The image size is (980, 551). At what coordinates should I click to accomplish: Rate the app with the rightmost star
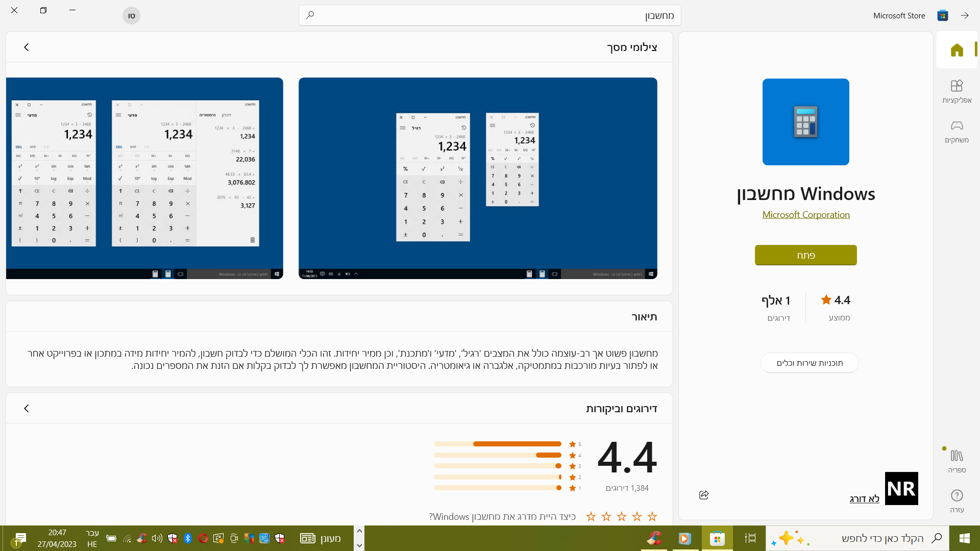[652, 517]
